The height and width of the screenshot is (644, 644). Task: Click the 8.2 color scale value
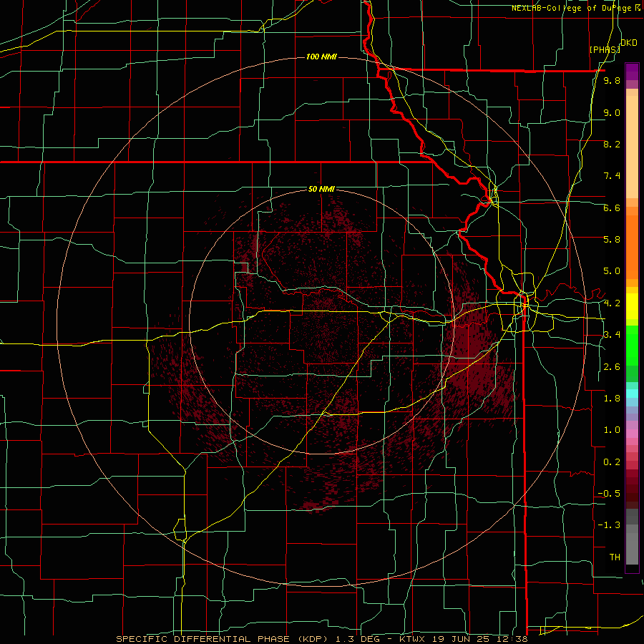[612, 144]
